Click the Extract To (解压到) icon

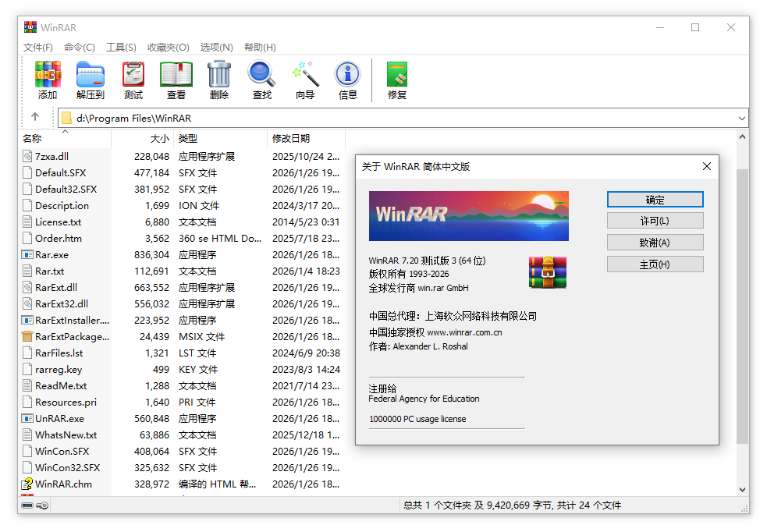click(91, 80)
